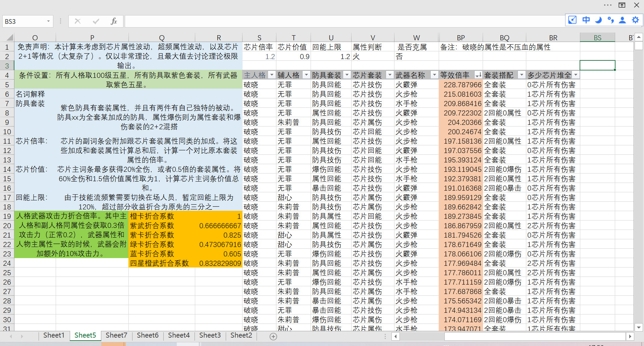This screenshot has height=346, width=644.
Task: Add a new sheet with plus button
Action: pos(273,336)
